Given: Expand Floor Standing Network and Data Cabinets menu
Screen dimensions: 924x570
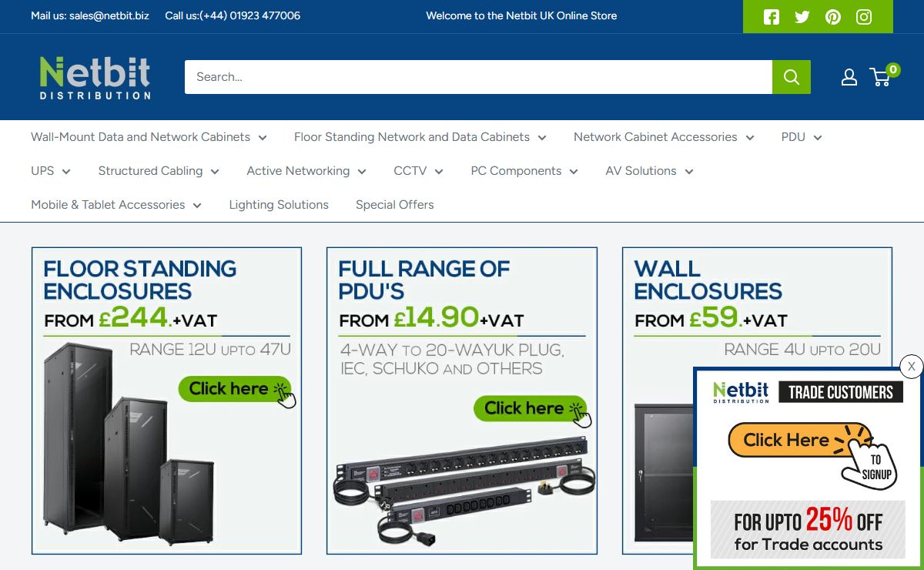Looking at the screenshot, I should click(420, 137).
